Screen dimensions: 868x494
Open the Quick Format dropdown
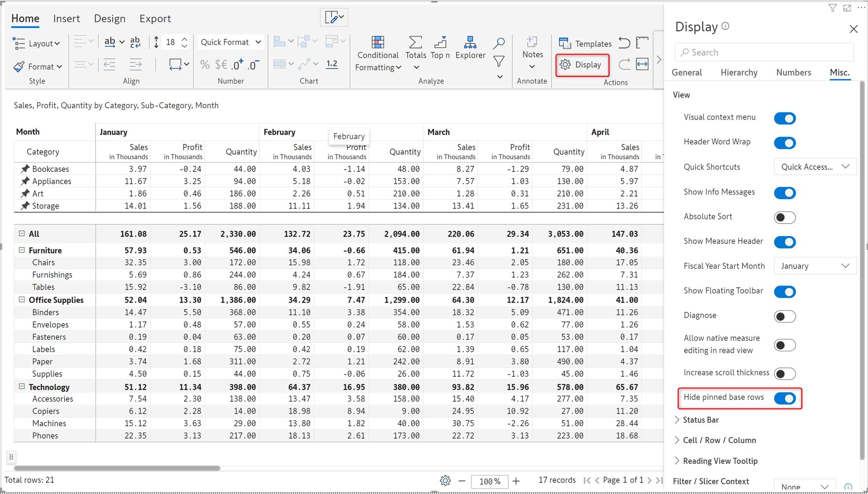pyautogui.click(x=231, y=42)
